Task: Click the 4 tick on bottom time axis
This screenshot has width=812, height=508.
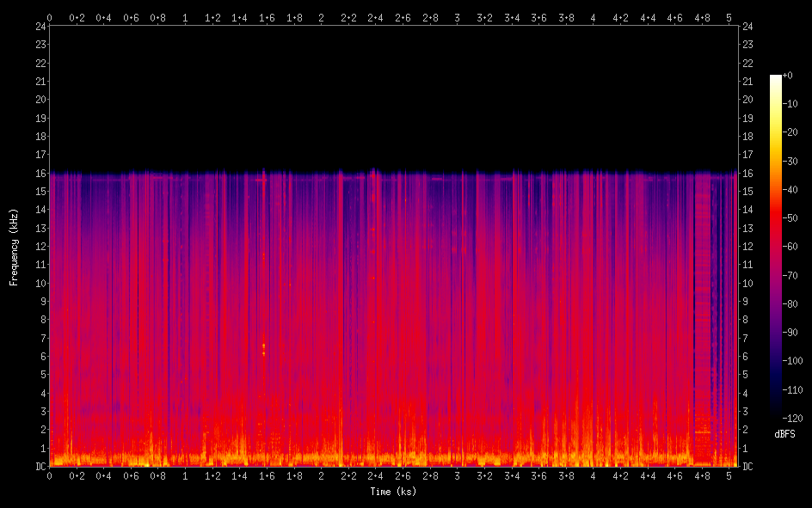Action: pos(593,475)
